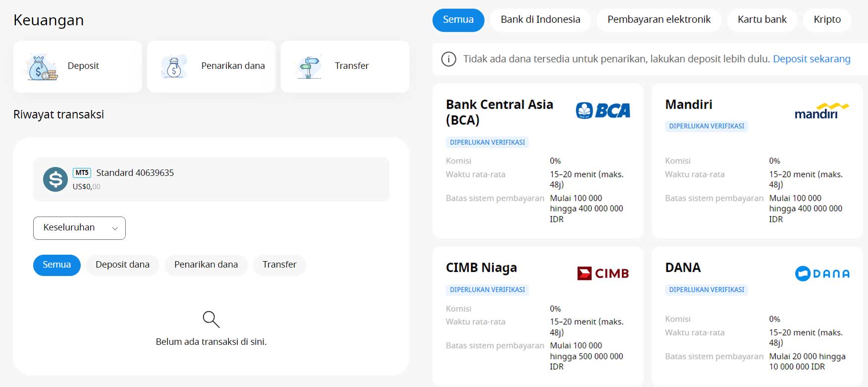Click the Batas sistem pembayaran label on BCA
Image resolution: width=868 pixels, height=387 pixels.
click(x=495, y=198)
